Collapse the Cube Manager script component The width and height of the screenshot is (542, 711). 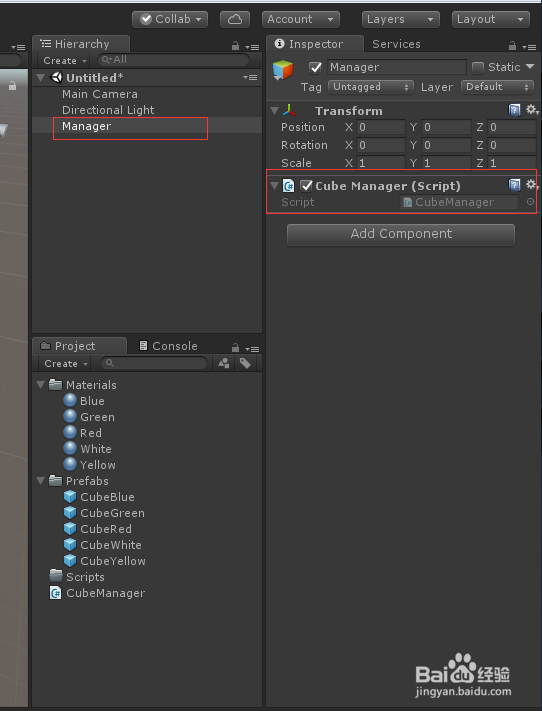point(274,185)
